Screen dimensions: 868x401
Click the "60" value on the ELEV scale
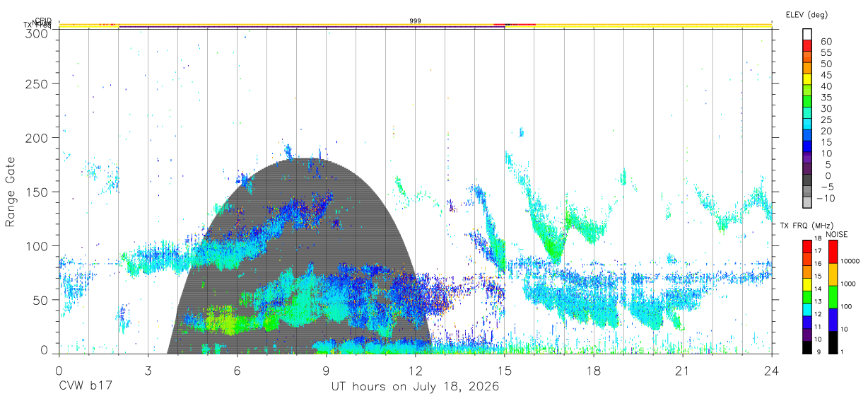point(826,42)
